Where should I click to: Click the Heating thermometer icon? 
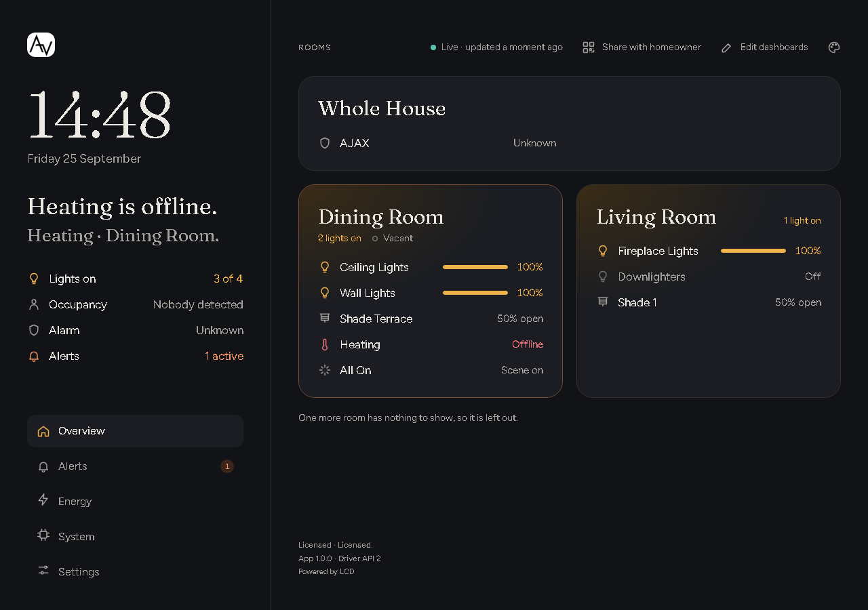click(325, 344)
